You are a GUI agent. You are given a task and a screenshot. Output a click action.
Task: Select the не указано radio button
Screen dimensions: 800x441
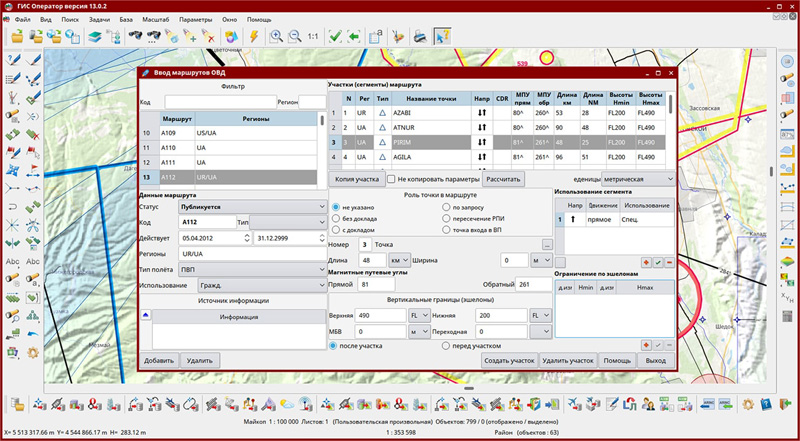point(336,208)
